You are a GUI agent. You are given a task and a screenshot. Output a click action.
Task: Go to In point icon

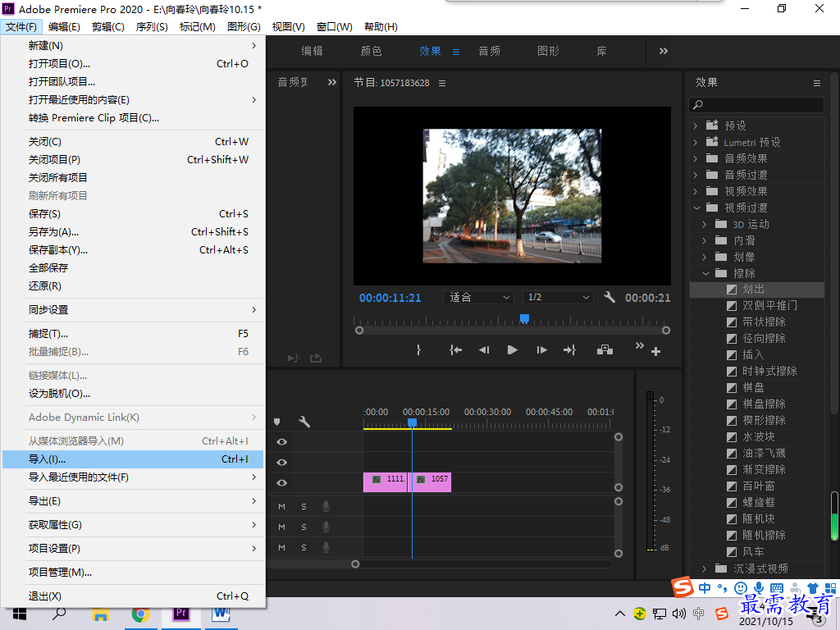(455, 349)
